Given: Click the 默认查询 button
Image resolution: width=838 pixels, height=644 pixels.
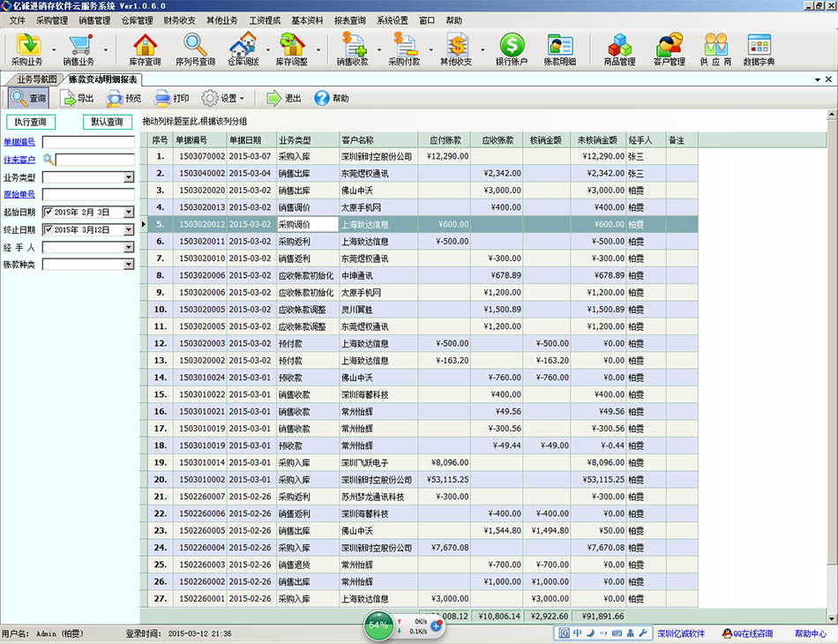Looking at the screenshot, I should (x=108, y=122).
